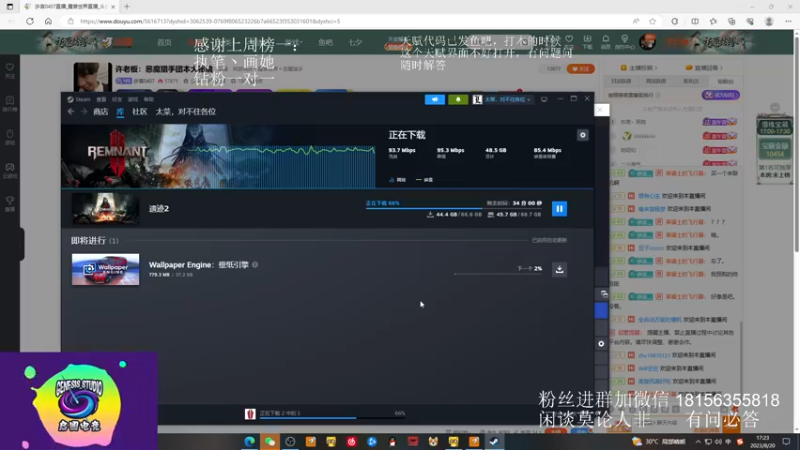Toggle the 磁盘 graph legend
This screenshot has height=450, width=800.
[424, 180]
